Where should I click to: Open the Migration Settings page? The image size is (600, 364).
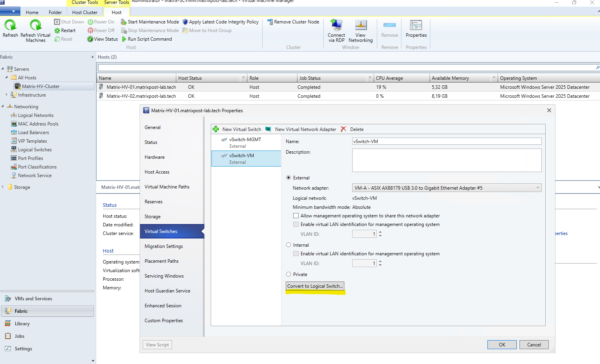click(164, 246)
